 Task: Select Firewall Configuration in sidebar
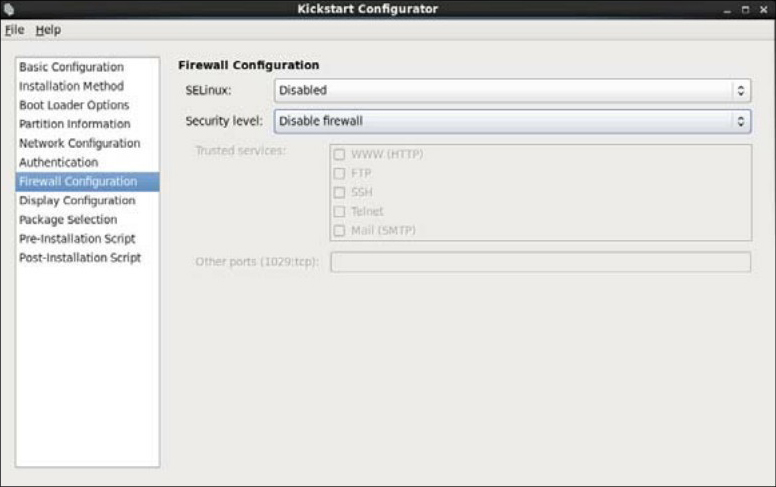pos(87,182)
